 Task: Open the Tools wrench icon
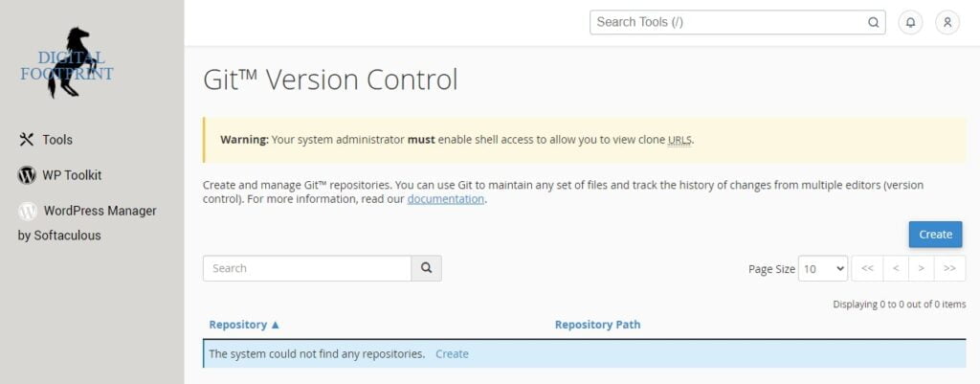point(26,140)
